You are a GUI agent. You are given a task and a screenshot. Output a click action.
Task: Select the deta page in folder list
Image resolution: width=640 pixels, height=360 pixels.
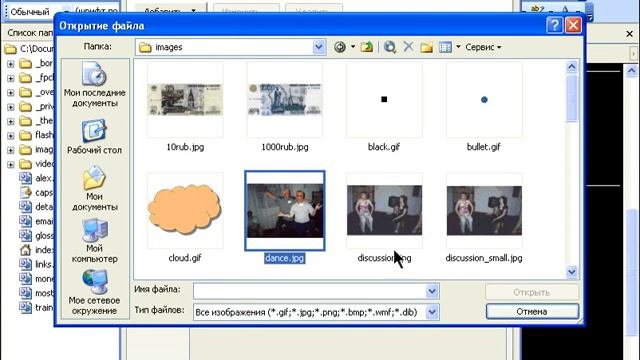tap(36, 207)
